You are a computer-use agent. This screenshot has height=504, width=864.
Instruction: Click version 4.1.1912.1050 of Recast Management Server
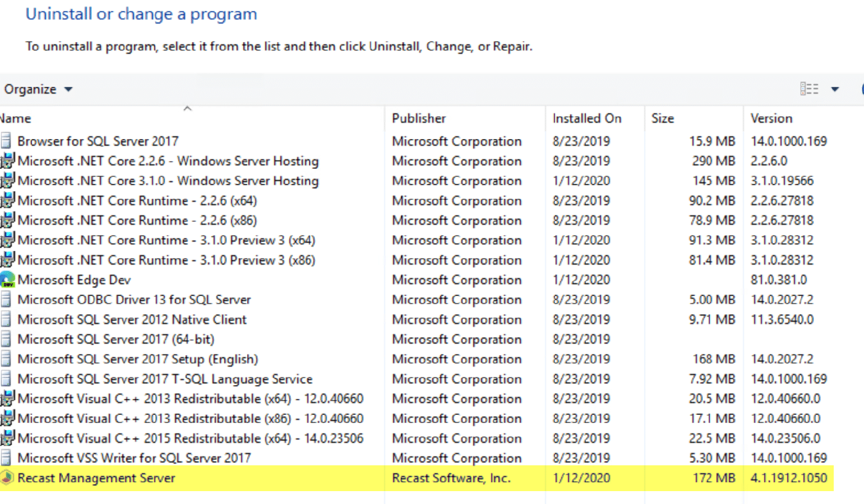(x=789, y=478)
